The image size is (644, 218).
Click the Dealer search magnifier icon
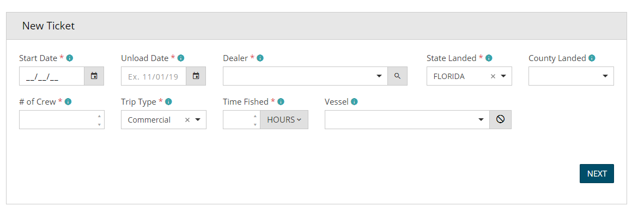[x=397, y=76]
